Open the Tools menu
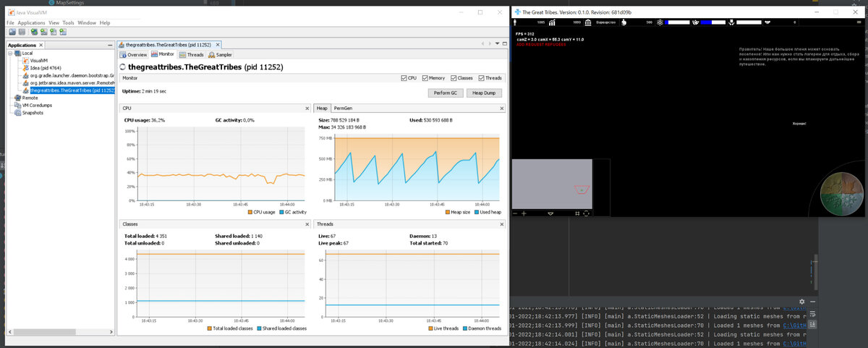The height and width of the screenshot is (348, 868). 68,22
